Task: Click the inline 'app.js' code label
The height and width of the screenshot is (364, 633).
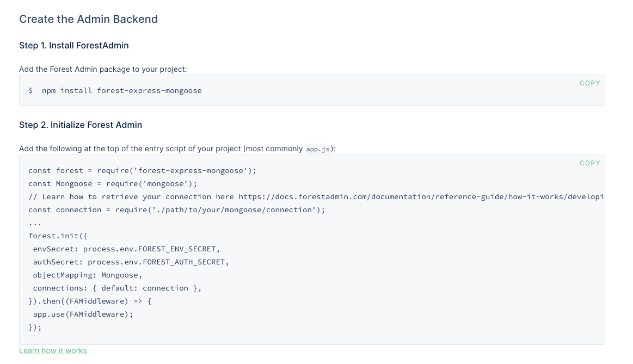Action: tap(318, 149)
